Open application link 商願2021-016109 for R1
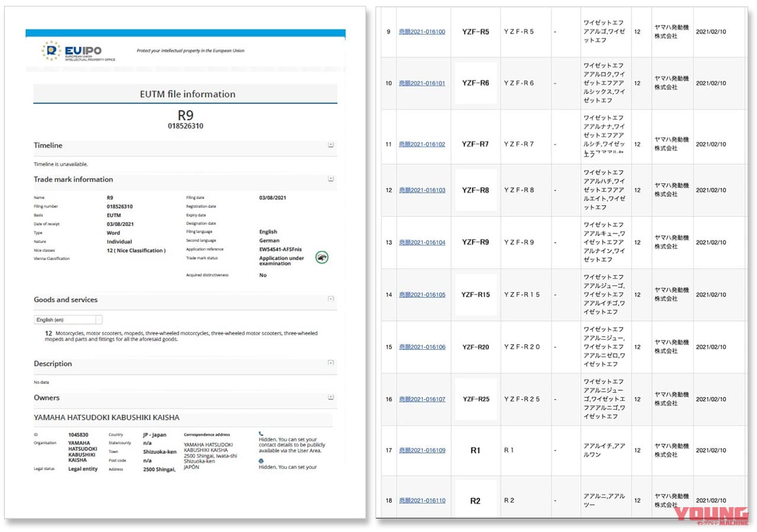Viewport: 757px width, 532px height. [422, 450]
